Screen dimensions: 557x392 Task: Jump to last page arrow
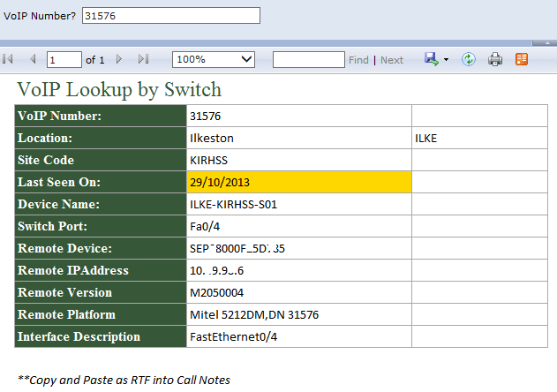click(144, 59)
